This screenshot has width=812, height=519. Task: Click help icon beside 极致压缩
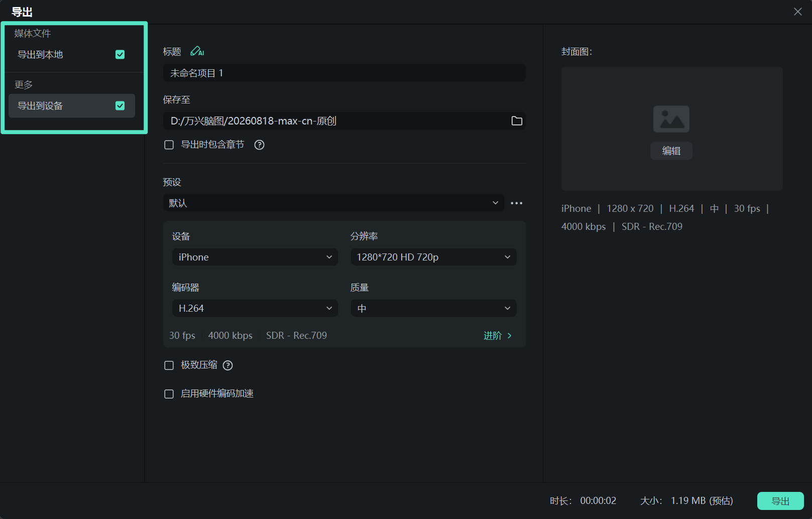227,365
